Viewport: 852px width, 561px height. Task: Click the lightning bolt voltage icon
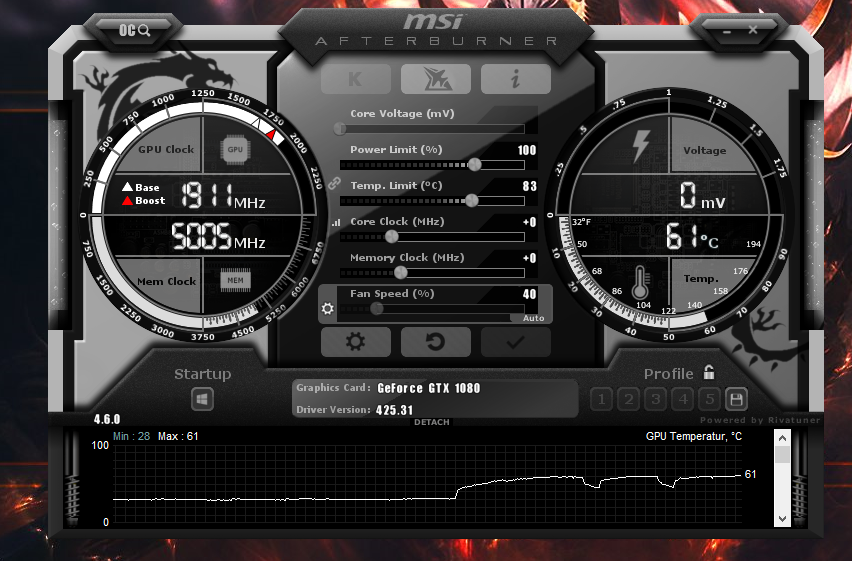(641, 146)
